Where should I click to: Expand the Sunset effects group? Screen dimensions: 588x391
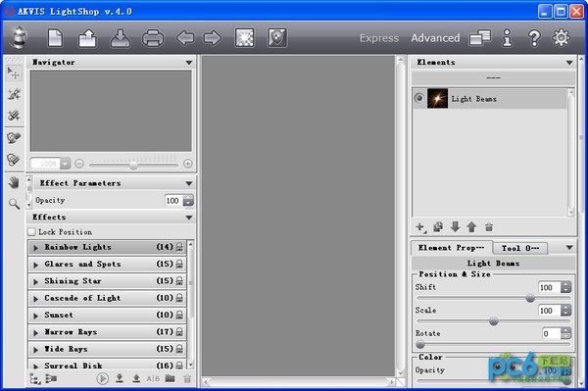point(36,316)
